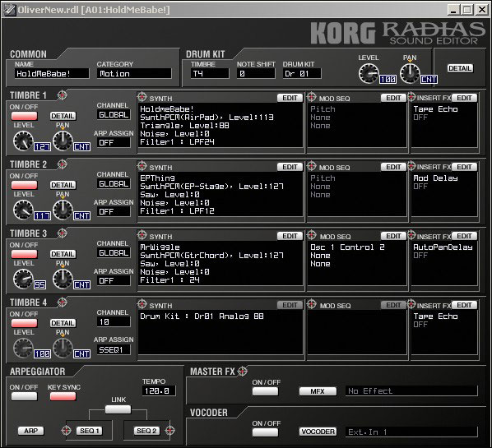The image size is (492, 448).
Task: Click Timbre 3 INSERT FX EDIT button
Action: (x=464, y=236)
